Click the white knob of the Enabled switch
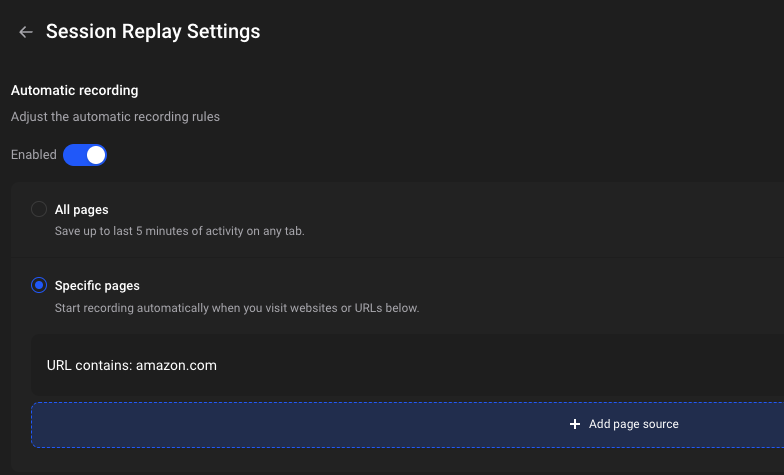 (x=96, y=155)
